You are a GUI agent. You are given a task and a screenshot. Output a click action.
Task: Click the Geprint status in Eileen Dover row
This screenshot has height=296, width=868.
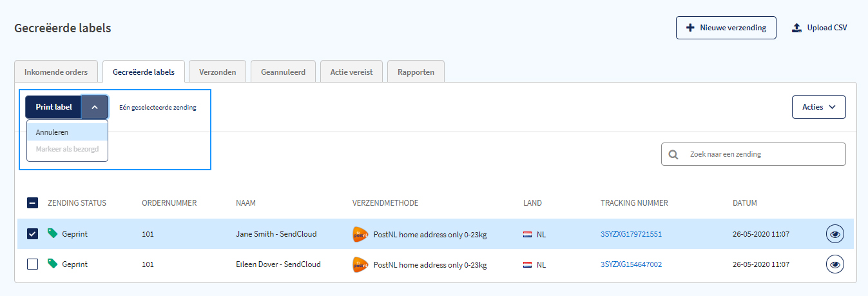point(75,264)
